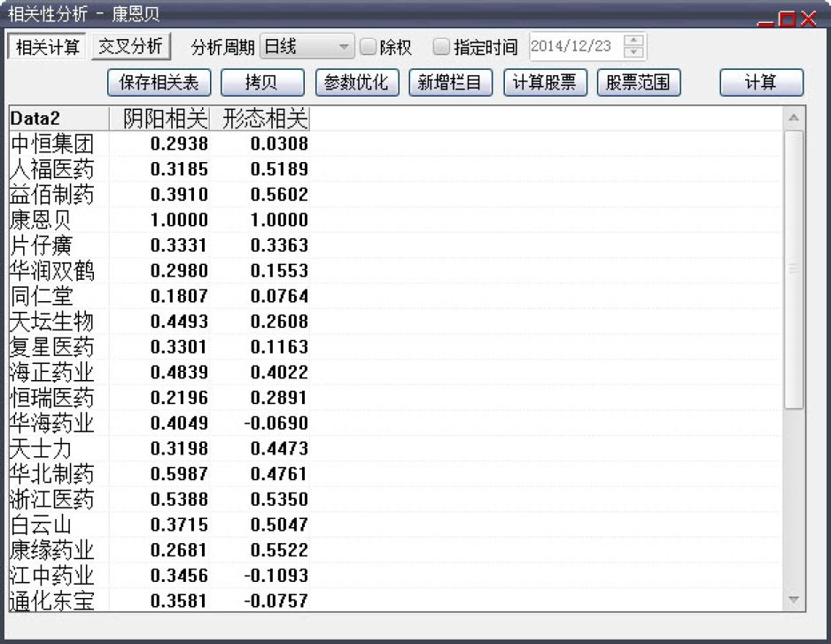Viewport: 831px width, 644px height.
Task: Click the value -0.1093 for 江中药业
Action: tap(276, 576)
